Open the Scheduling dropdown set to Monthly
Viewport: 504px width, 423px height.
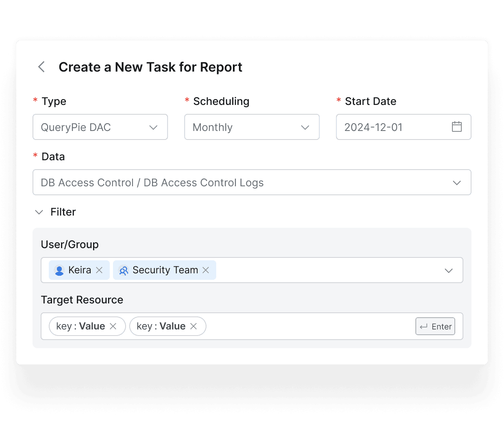(x=252, y=127)
